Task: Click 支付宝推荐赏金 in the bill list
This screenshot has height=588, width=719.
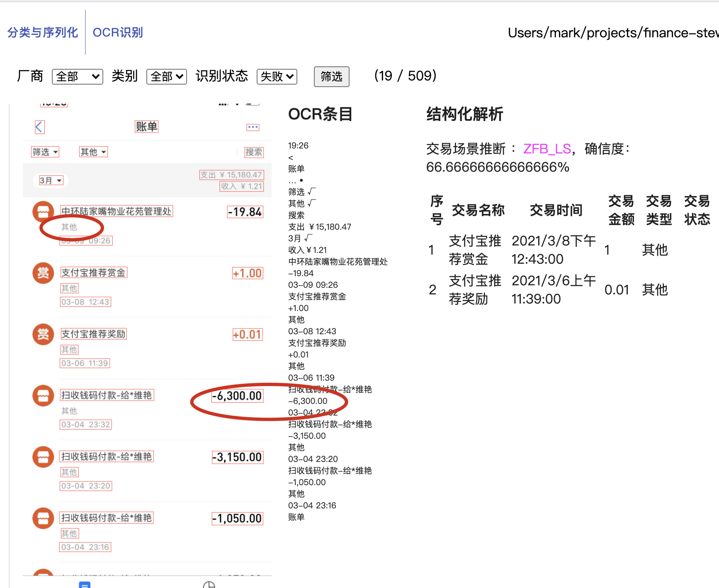Action: 94,272
